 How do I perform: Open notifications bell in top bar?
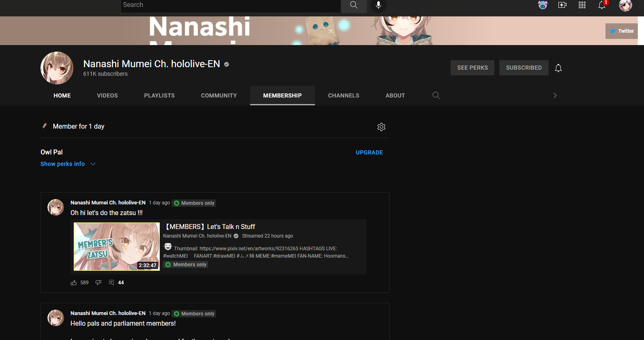tap(602, 5)
